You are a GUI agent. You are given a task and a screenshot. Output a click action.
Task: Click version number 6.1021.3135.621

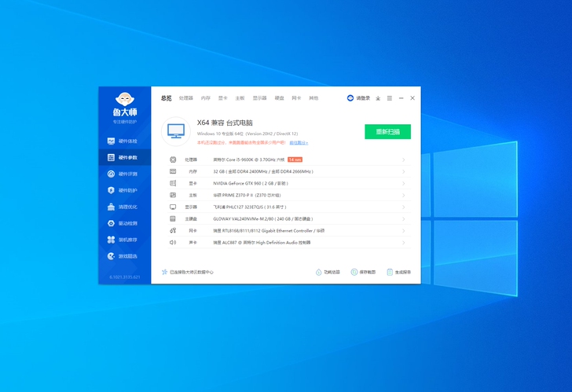(125, 277)
